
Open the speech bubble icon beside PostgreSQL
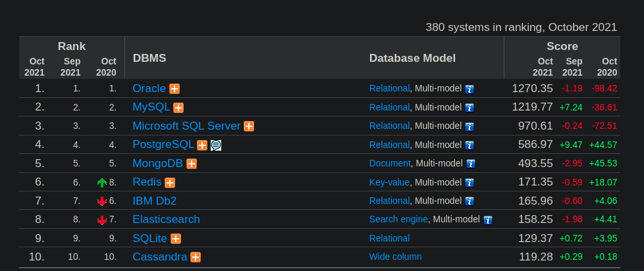point(216,145)
